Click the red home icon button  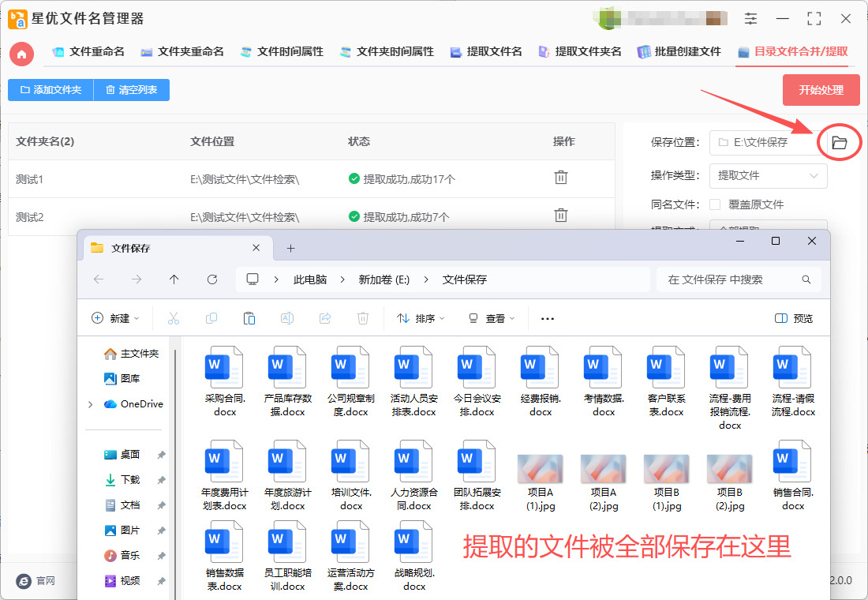[x=21, y=54]
